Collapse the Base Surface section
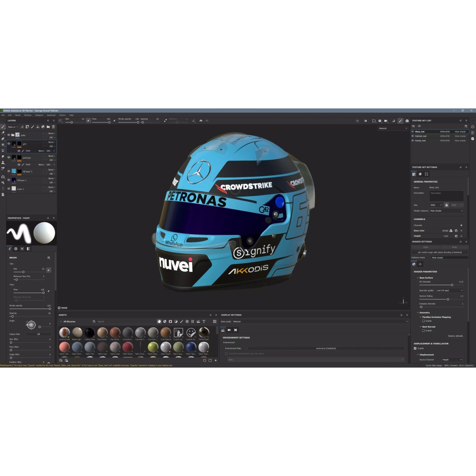This screenshot has height=476, width=476. point(418,278)
